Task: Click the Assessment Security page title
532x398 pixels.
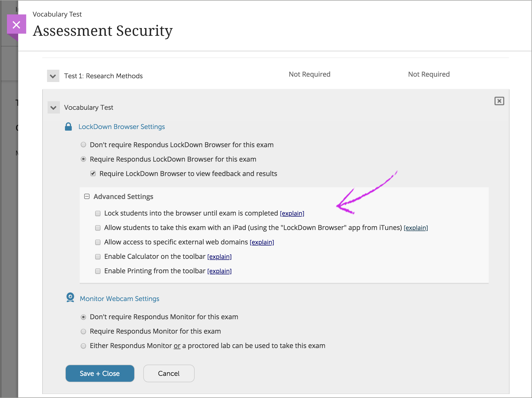Action: click(103, 31)
